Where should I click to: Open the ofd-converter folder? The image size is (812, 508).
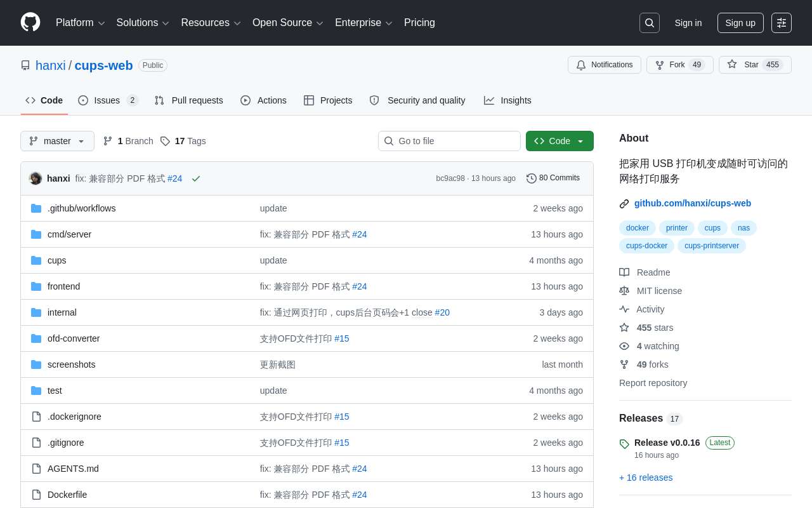coord(74,338)
